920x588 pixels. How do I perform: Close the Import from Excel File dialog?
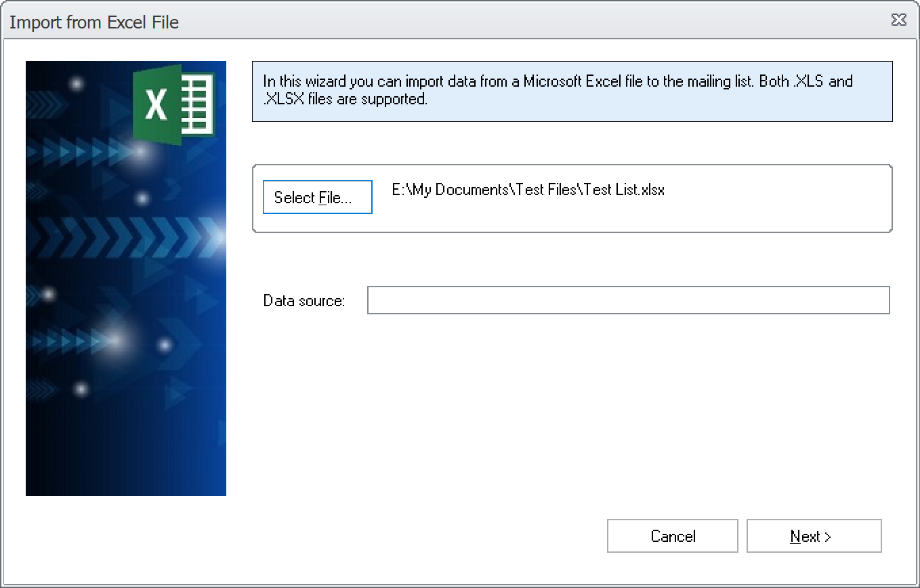(898, 20)
